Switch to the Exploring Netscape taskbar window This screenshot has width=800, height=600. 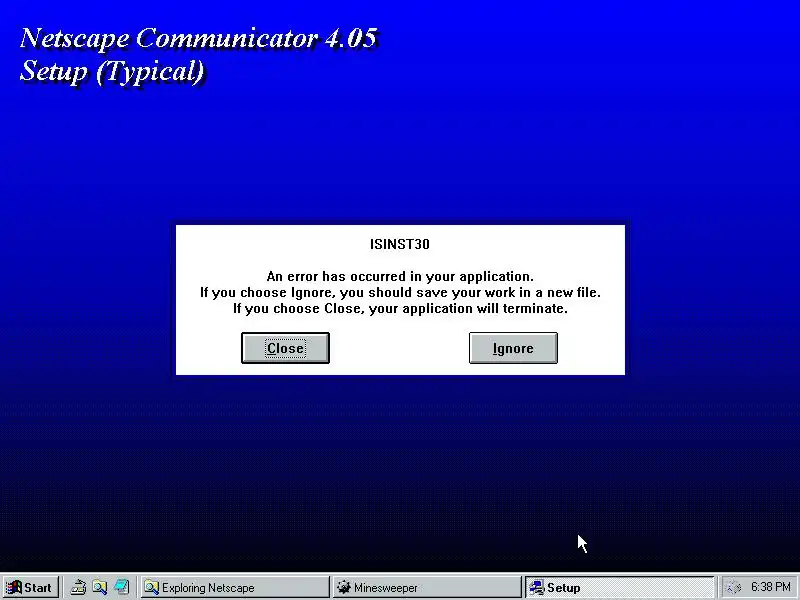(x=235, y=588)
